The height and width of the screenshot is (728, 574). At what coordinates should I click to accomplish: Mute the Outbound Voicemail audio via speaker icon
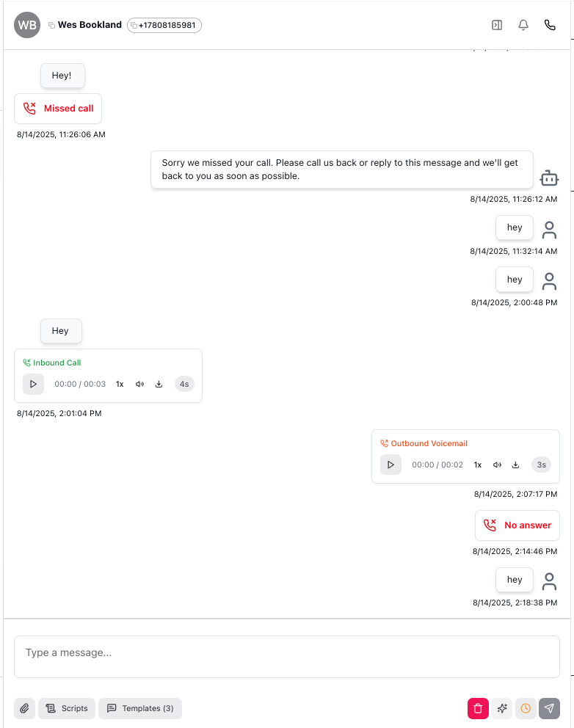tap(497, 465)
